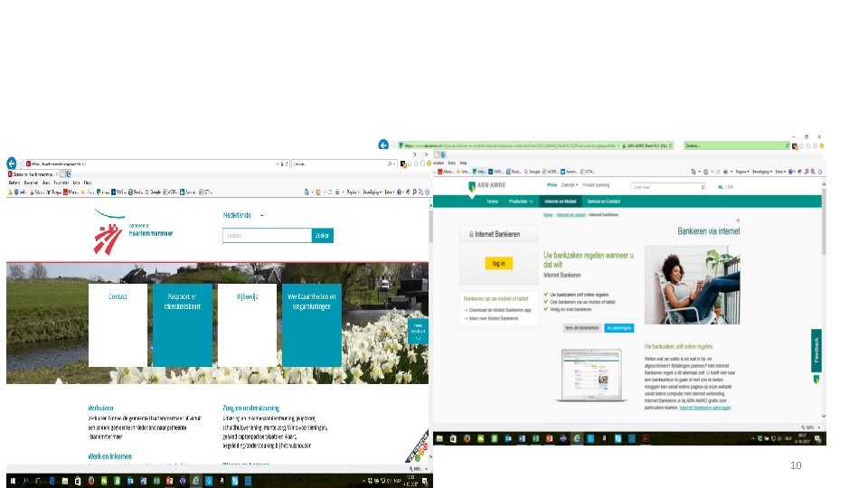Open Pagina dropdown in ABN AMRO window toolbar
This screenshot has width=868, height=488.
click(741, 172)
